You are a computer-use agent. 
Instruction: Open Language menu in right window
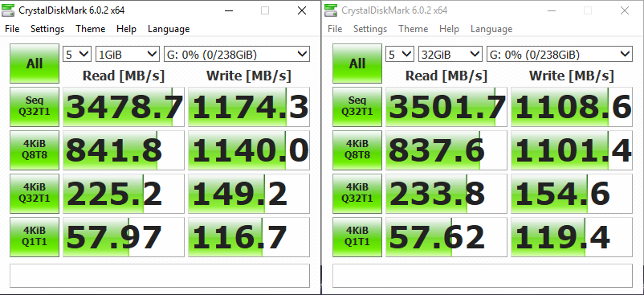[491, 29]
